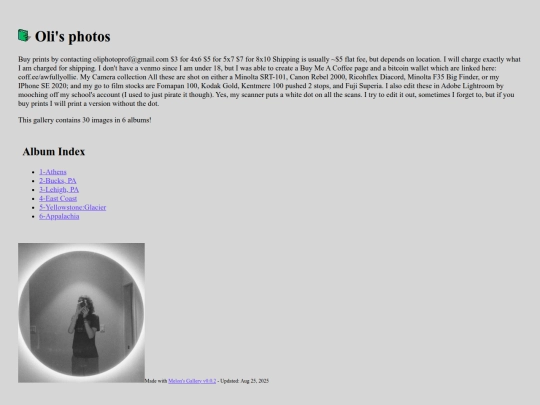Click the bullet point next to 1-Athens
Image resolution: width=540 pixels, height=405 pixels.
(33, 172)
